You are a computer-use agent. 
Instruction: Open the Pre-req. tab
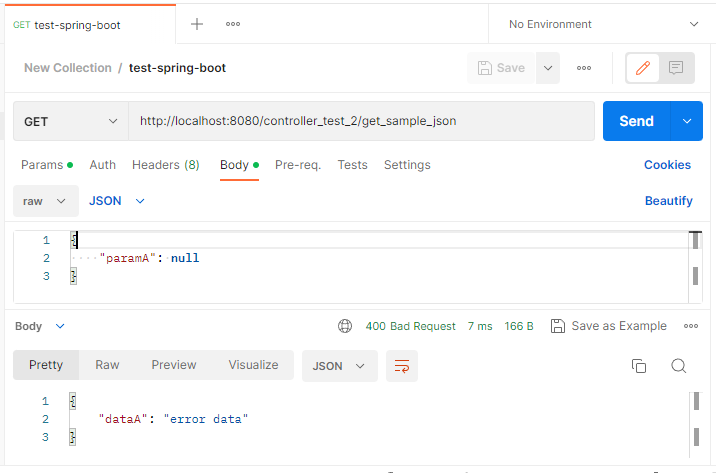298,165
